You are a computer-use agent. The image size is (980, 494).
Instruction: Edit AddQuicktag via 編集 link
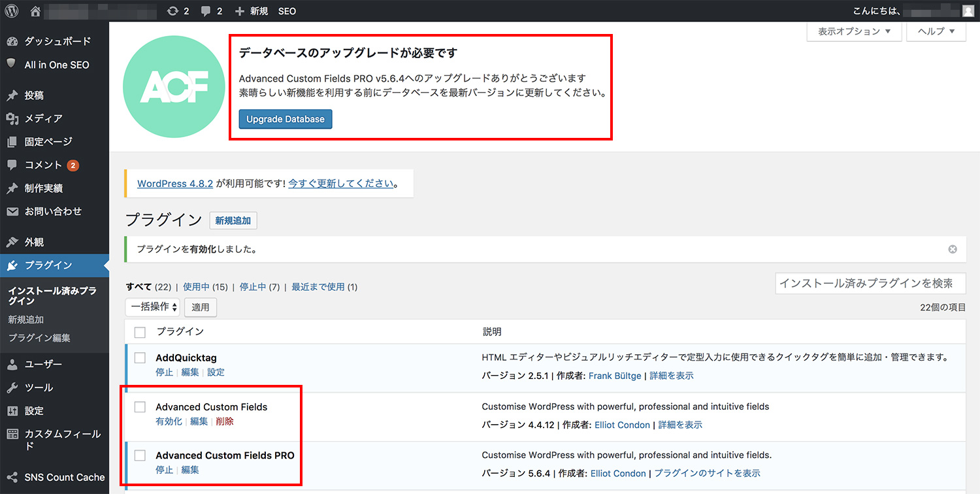point(190,372)
